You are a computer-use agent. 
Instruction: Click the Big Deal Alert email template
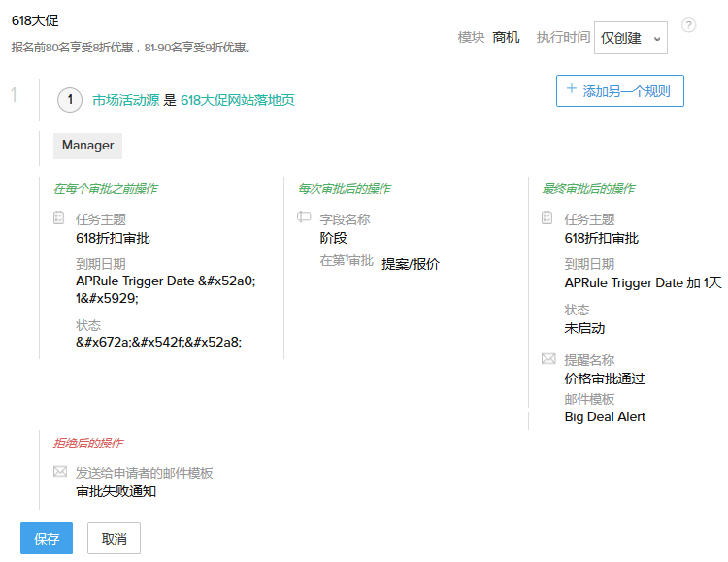(605, 416)
